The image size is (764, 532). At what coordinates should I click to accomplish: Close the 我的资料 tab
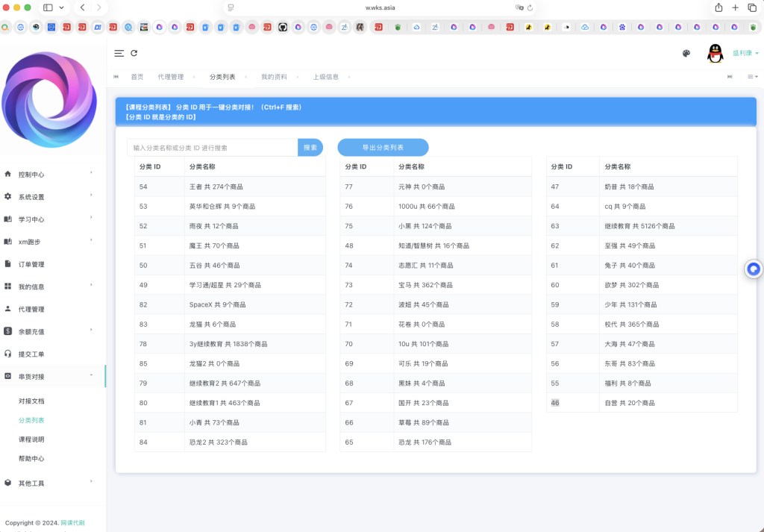pos(297,77)
